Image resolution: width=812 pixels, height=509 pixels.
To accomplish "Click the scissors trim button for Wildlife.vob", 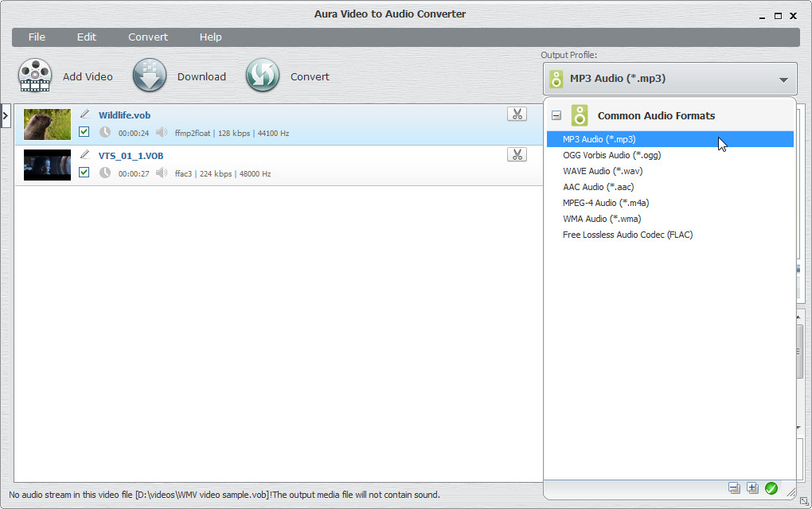I will click(517, 115).
